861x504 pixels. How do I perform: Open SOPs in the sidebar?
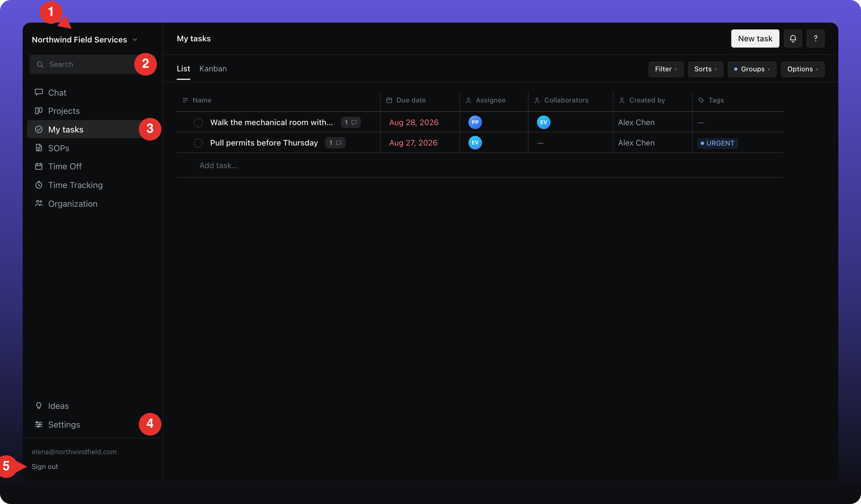pyautogui.click(x=93, y=148)
